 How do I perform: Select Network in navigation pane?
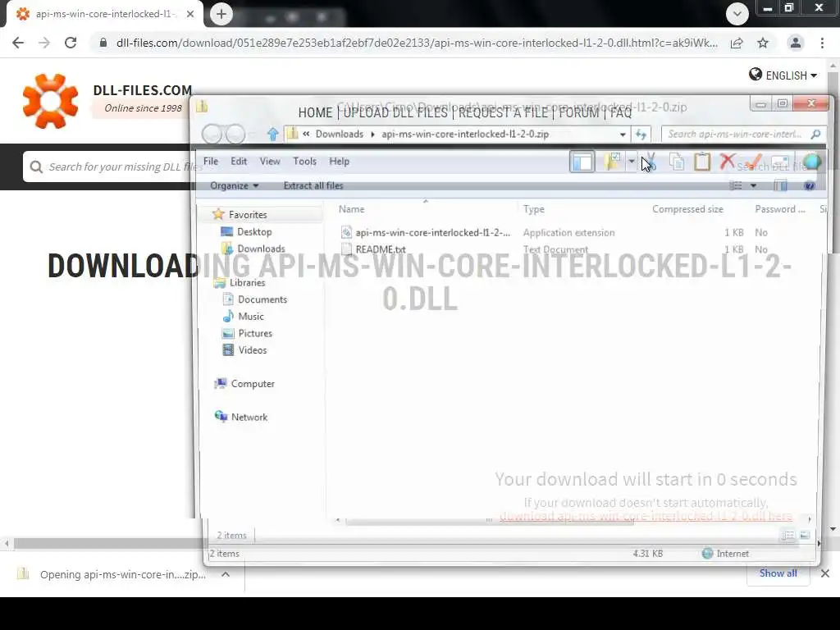point(249,417)
